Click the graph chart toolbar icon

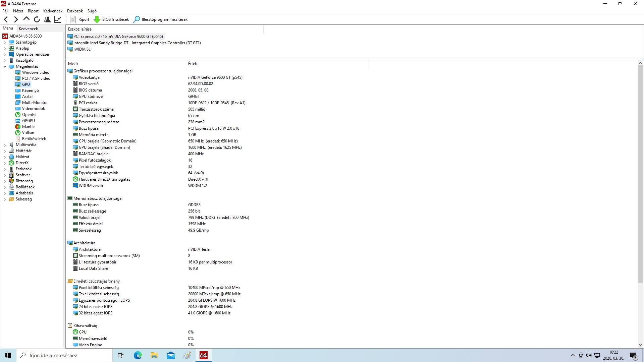point(58,19)
